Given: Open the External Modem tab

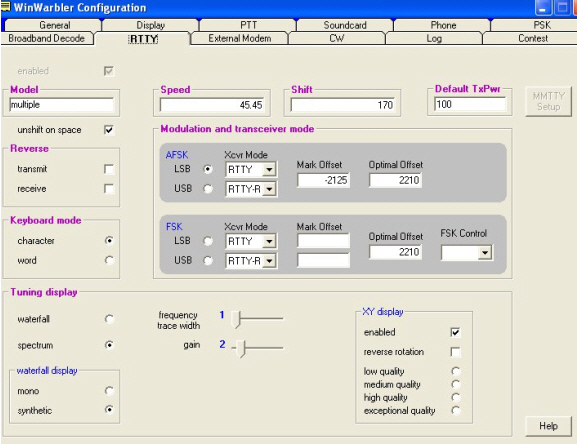Looking at the screenshot, I should tap(240, 38).
